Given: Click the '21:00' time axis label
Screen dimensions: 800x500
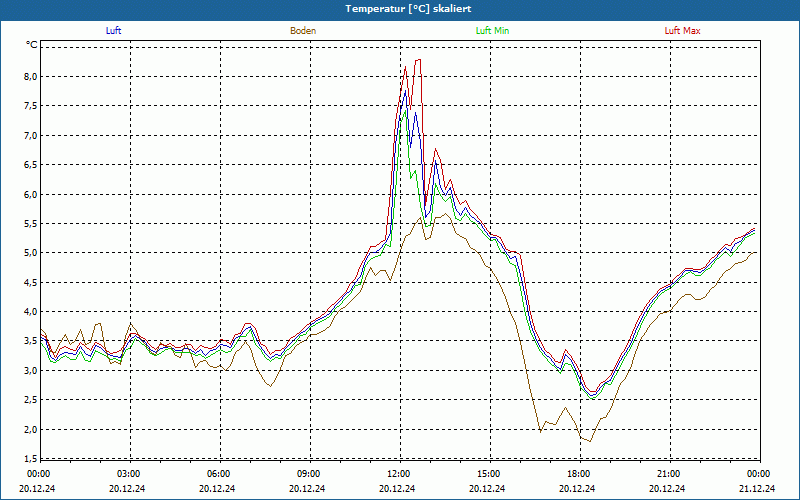Looking at the screenshot, I should pos(670,474).
